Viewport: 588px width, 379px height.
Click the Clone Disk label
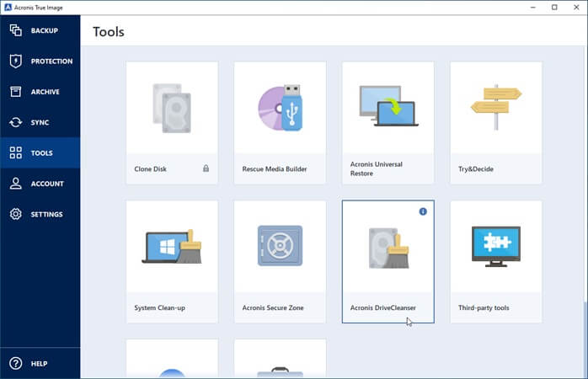pyautogui.click(x=151, y=169)
